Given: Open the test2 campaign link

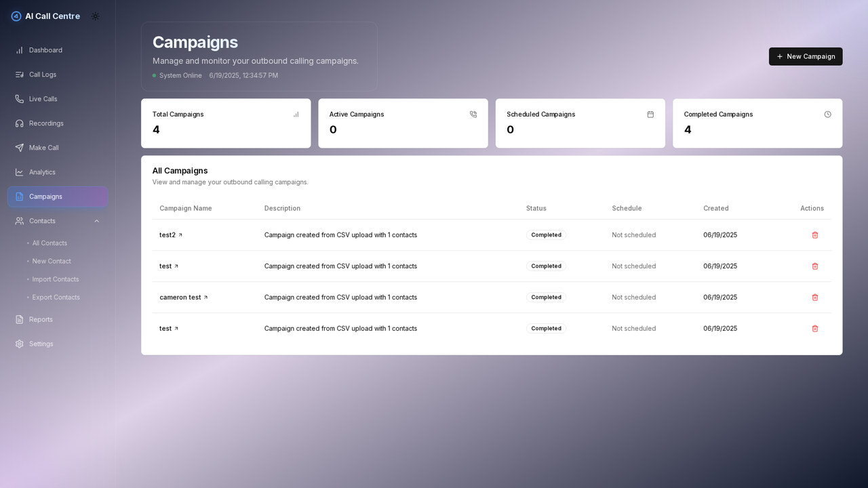Looking at the screenshot, I should (171, 235).
